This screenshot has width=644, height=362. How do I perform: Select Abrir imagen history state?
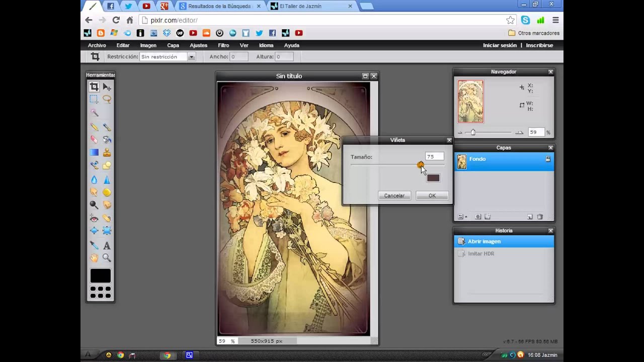pos(504,241)
